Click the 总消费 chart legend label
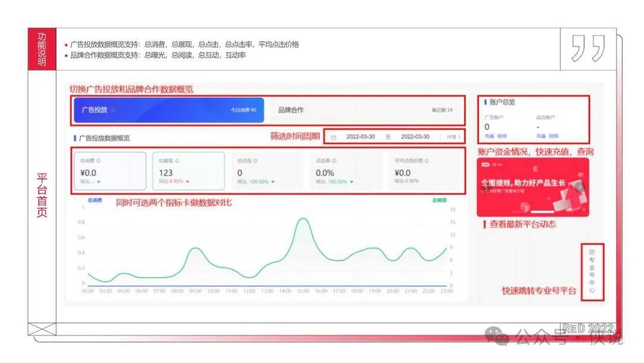 click(94, 200)
